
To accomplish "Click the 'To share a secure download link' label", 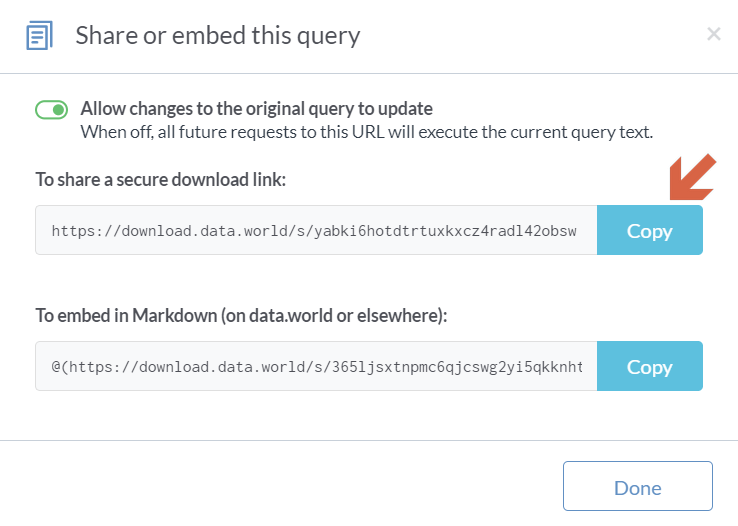I will [161, 180].
